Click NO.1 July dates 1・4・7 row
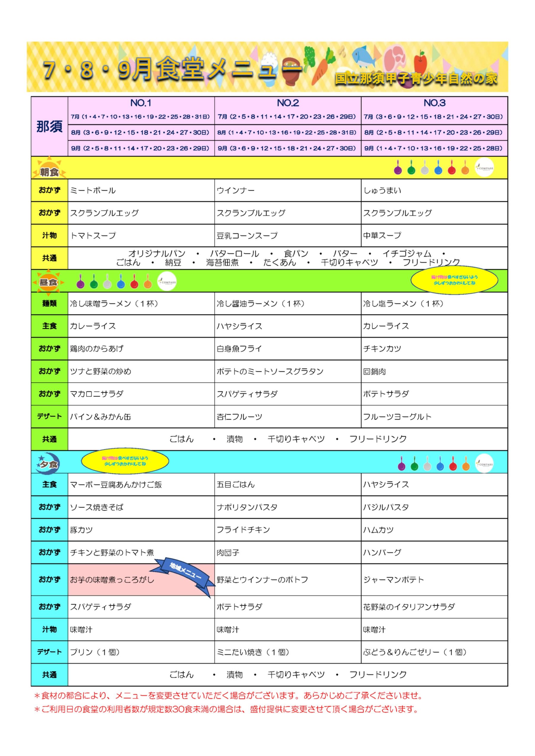The image size is (535, 756). point(141,117)
